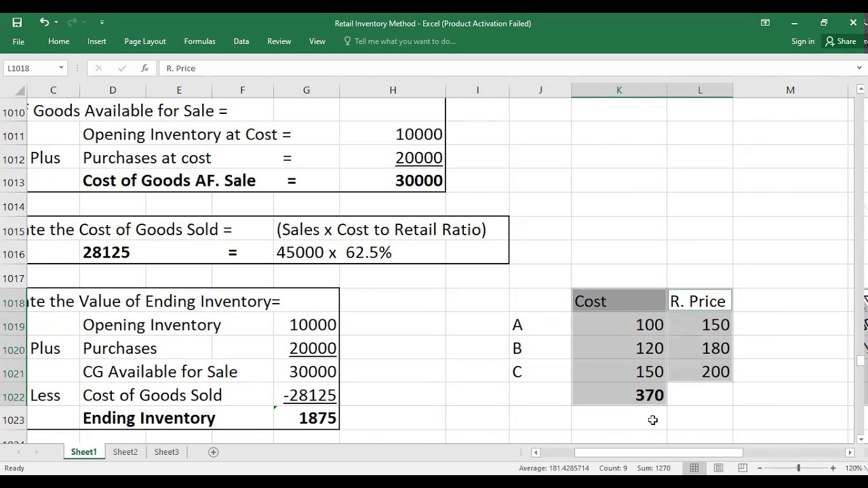Open the Undo history dropdown arrow
The width and height of the screenshot is (868, 488).
tap(56, 22)
